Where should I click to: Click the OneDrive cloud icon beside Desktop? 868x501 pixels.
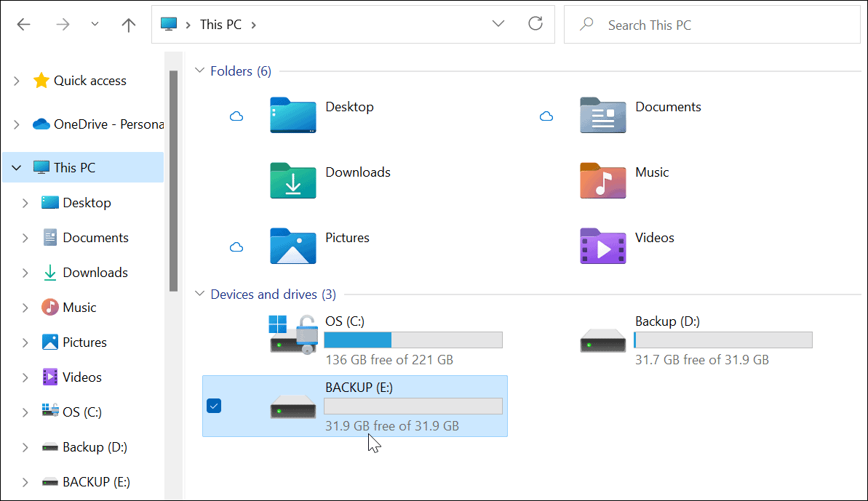pos(236,116)
